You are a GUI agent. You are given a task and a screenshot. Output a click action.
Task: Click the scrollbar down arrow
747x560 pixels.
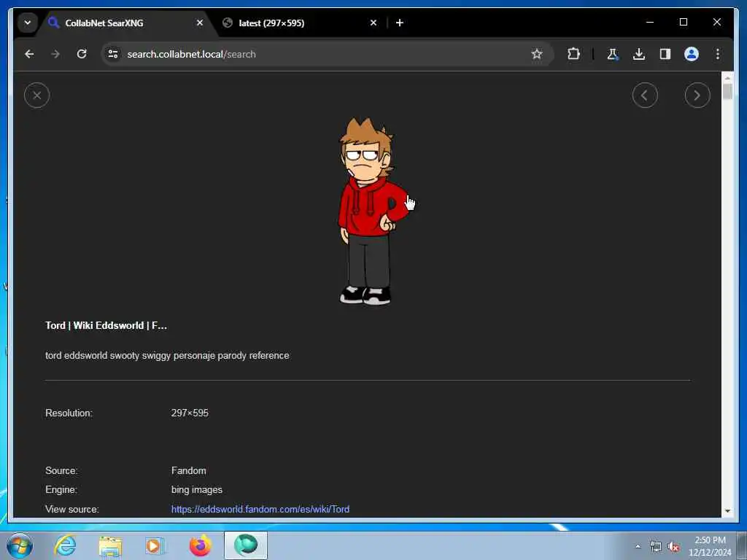coord(727,511)
